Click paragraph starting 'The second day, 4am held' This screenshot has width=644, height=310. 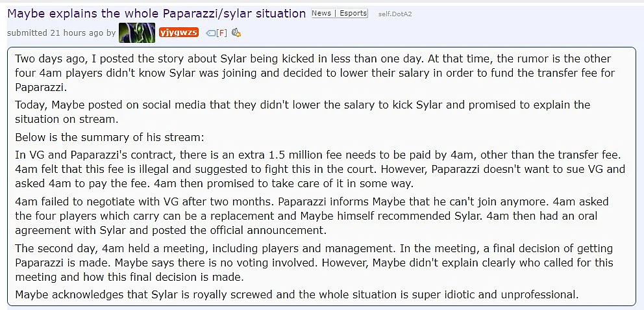coord(314,263)
